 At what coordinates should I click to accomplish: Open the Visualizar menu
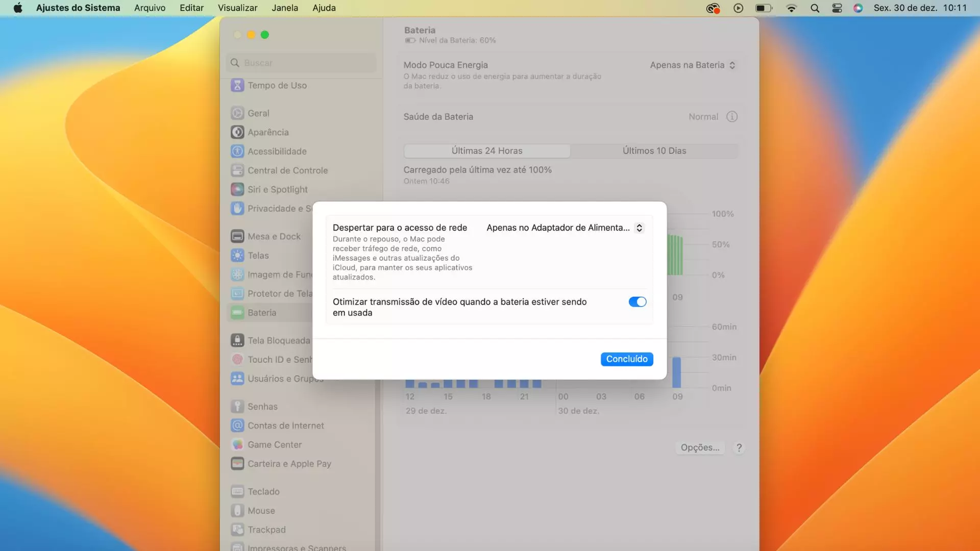(237, 8)
